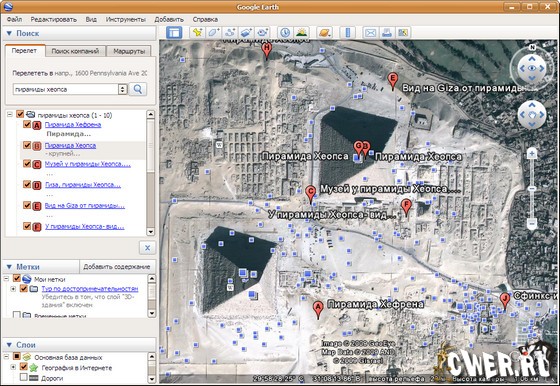Open the ruler measurement tool

point(348,33)
